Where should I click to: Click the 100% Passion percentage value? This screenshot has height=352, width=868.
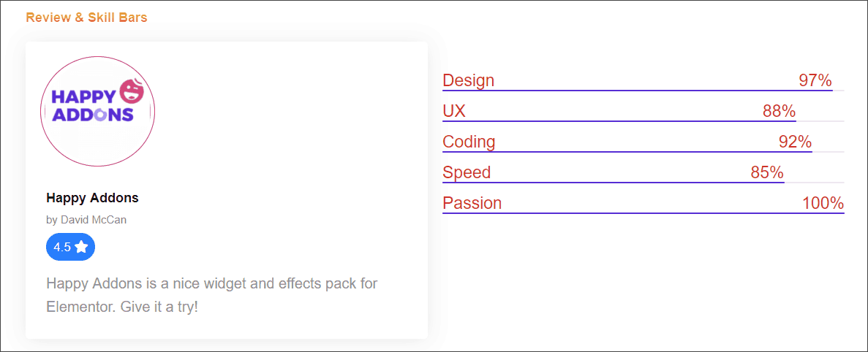[x=823, y=203]
